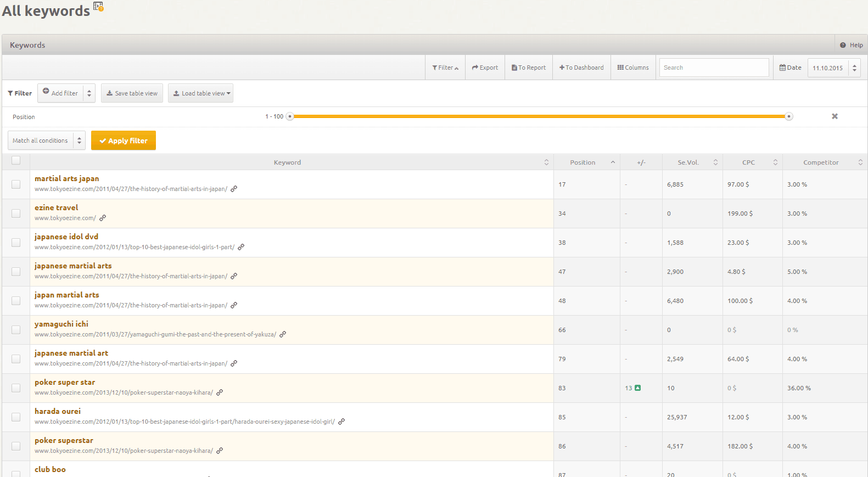This screenshot has width=868, height=477.
Task: Select the poker superstar row checkbox
Action: click(x=16, y=446)
